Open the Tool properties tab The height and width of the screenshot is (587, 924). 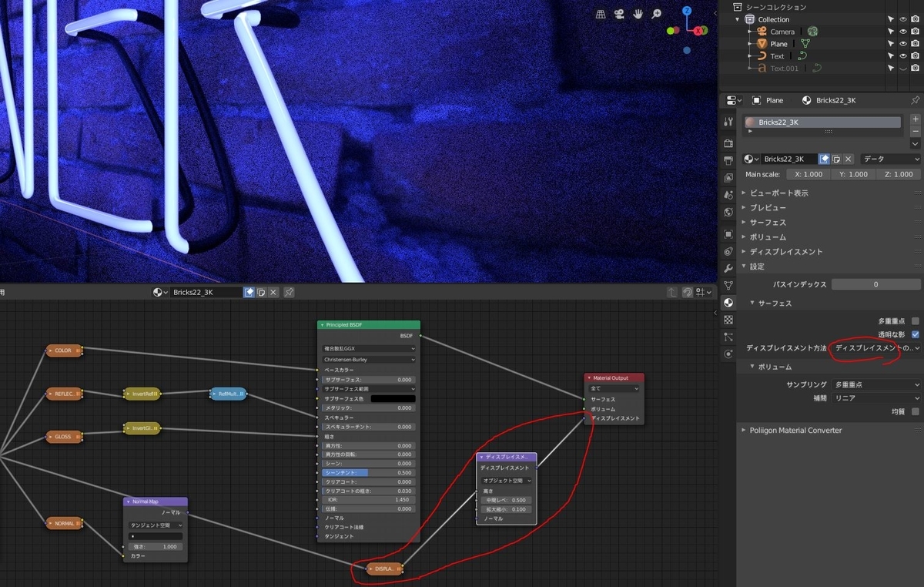coord(728,122)
